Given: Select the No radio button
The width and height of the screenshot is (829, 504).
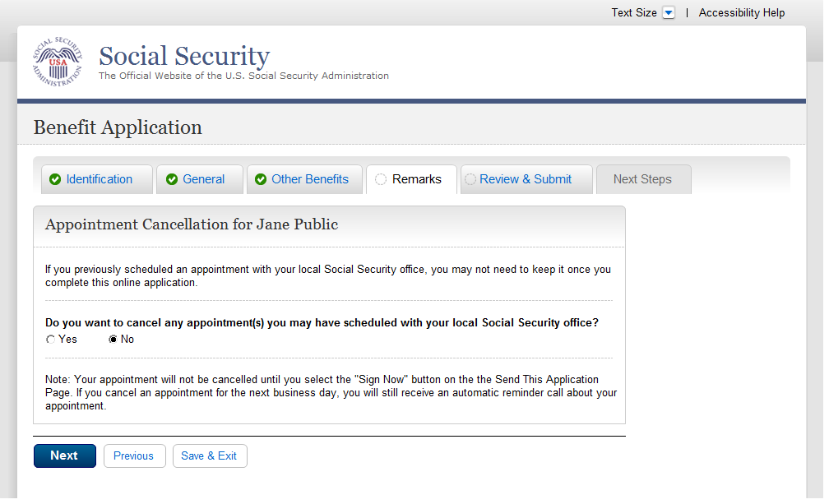Looking at the screenshot, I should (x=113, y=340).
